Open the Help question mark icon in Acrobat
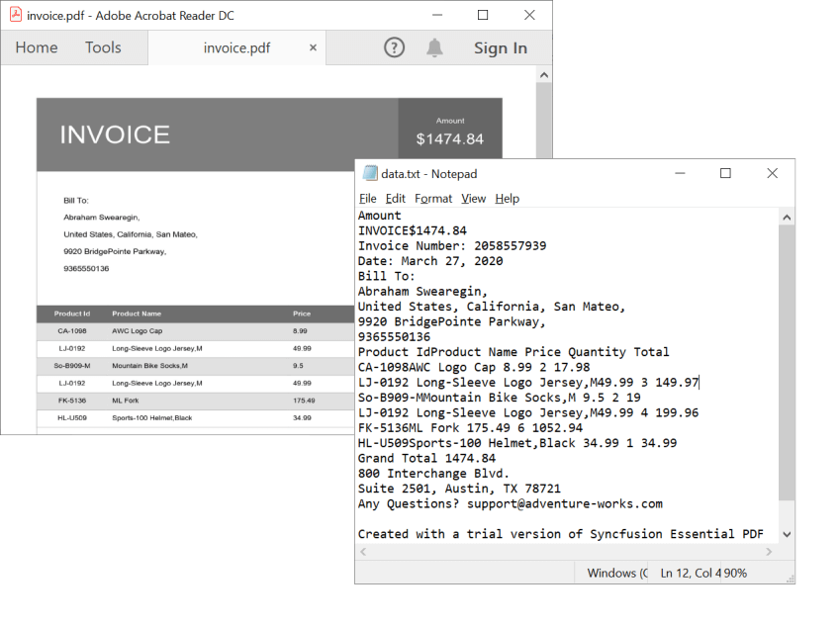The height and width of the screenshot is (627, 840). (x=395, y=47)
